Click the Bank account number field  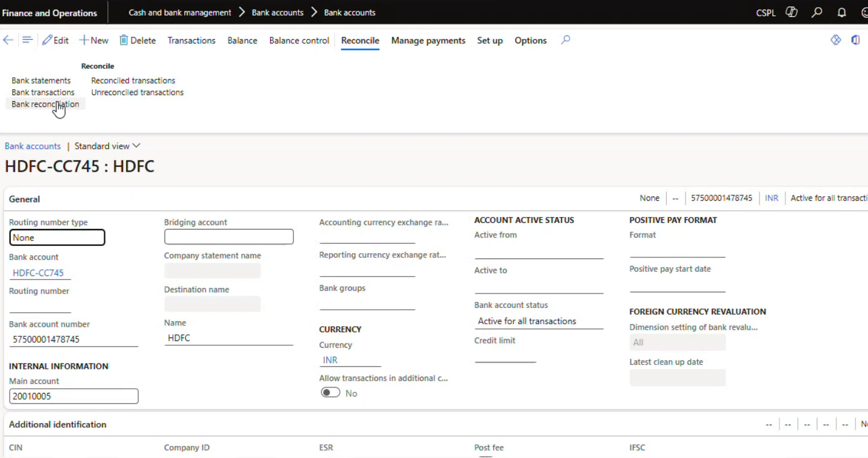(74, 339)
